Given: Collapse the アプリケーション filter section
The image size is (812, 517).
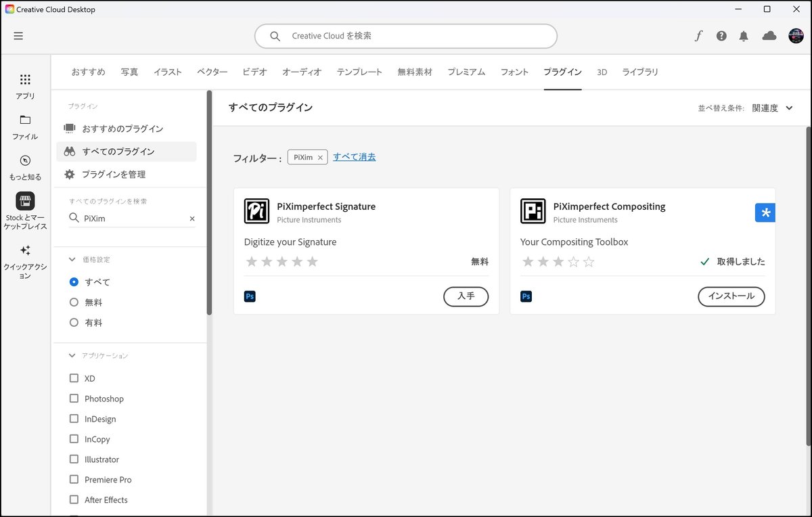Looking at the screenshot, I should [72, 355].
